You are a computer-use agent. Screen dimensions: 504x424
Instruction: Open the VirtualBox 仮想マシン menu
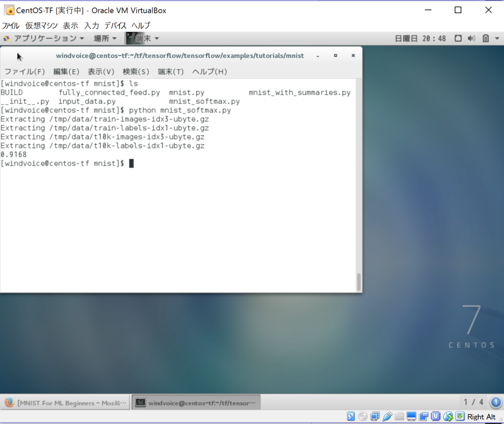[41, 26]
